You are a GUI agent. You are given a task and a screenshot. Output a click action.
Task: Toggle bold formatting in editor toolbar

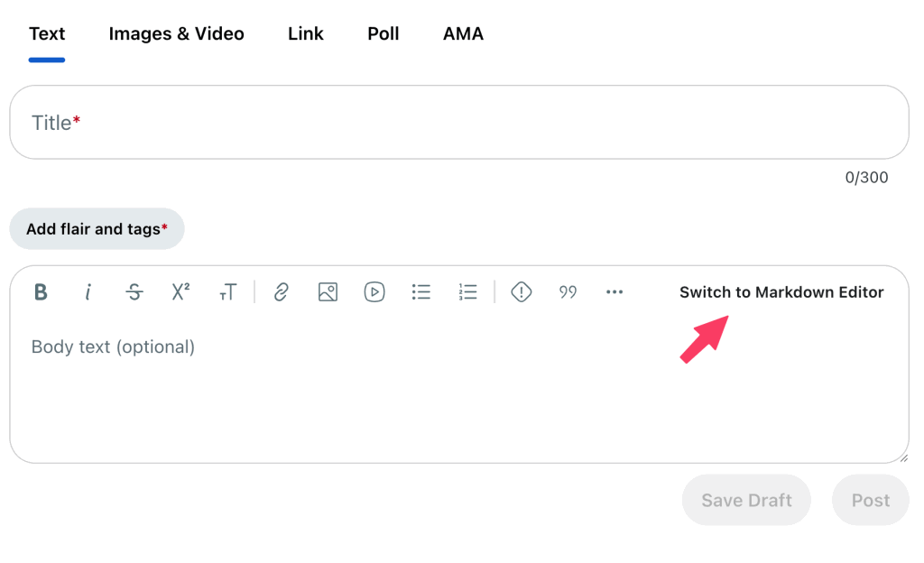(x=41, y=292)
